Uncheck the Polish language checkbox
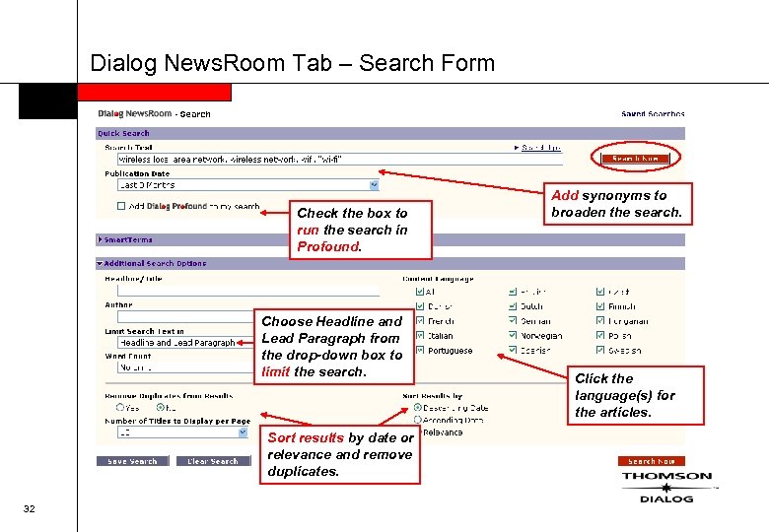This screenshot has width=769, height=532. [x=600, y=336]
